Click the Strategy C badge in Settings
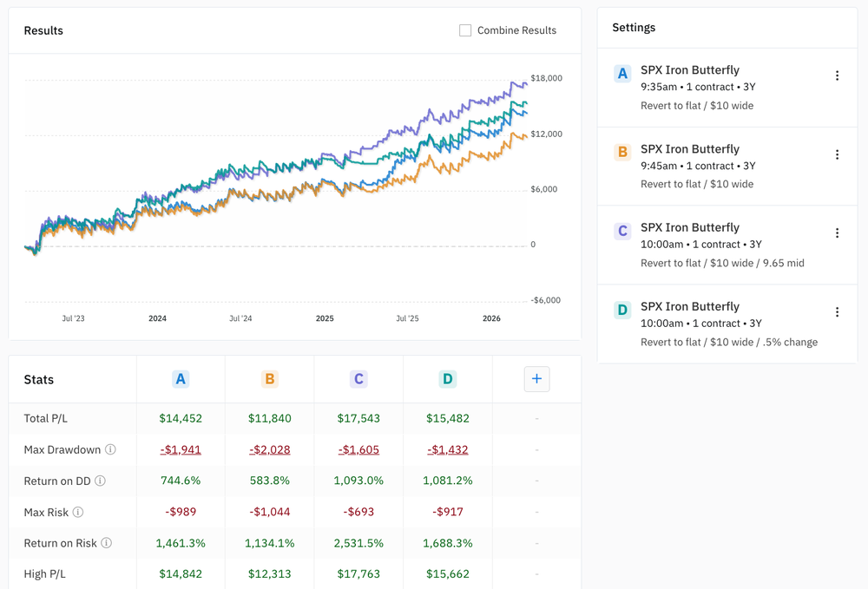Screen dimensions: 868x589 [x=621, y=232]
